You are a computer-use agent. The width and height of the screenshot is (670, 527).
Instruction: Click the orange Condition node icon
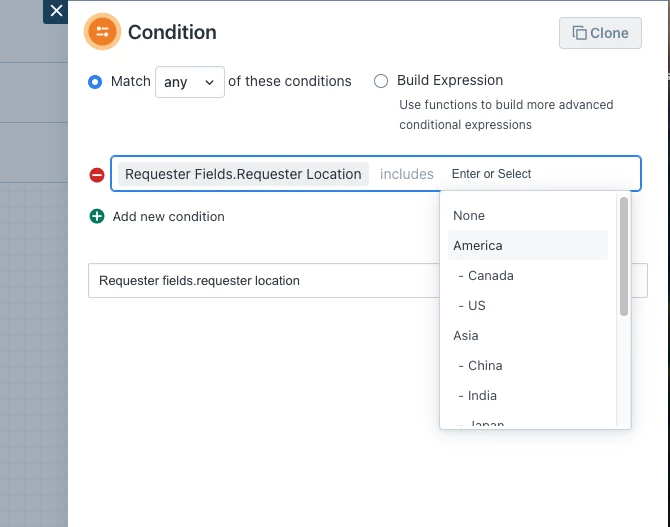click(x=102, y=32)
